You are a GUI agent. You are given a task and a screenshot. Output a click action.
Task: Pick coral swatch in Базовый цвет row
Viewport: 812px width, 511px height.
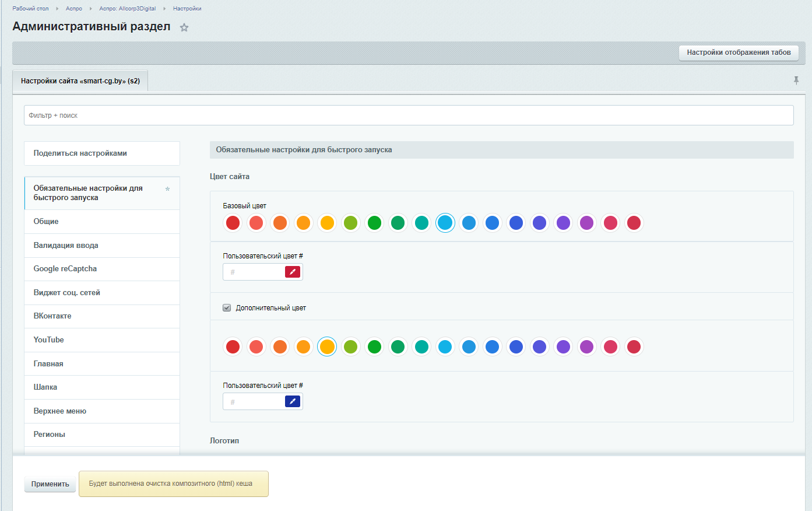click(x=256, y=223)
